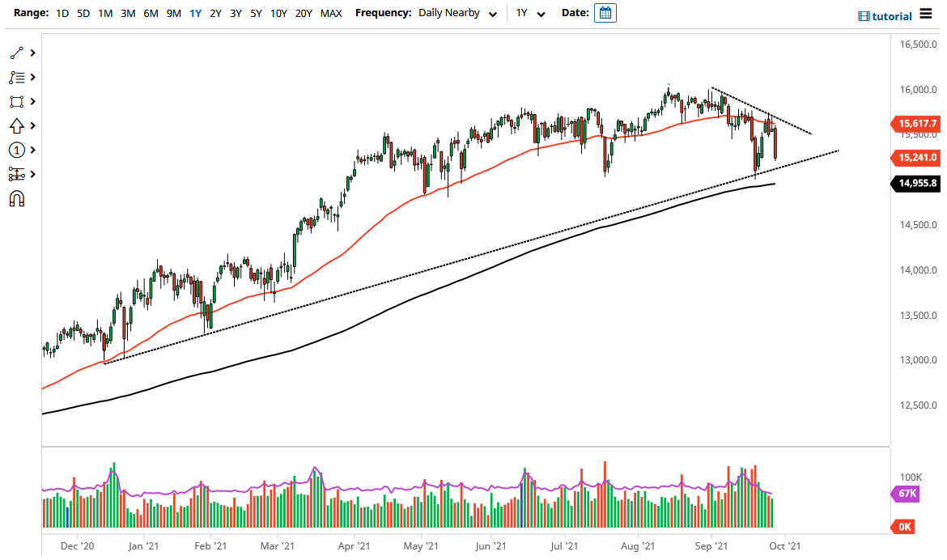Screen dimensions: 947x560
Task: Select the shape drawing tool
Action: point(16,101)
